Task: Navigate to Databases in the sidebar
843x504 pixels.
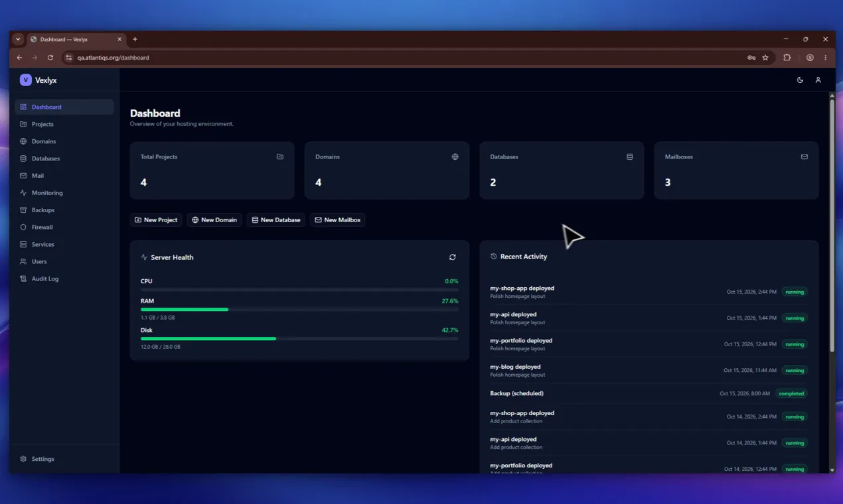Action: click(x=64, y=158)
